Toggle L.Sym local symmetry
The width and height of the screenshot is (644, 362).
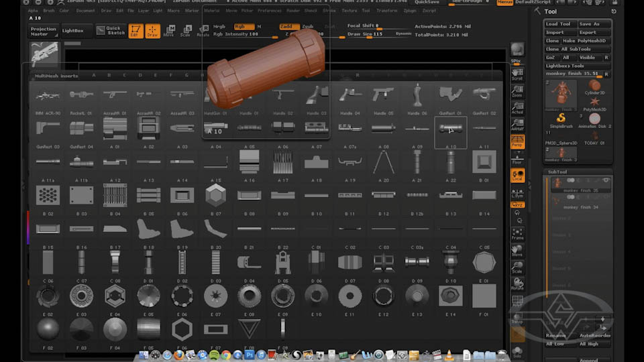pos(517,193)
